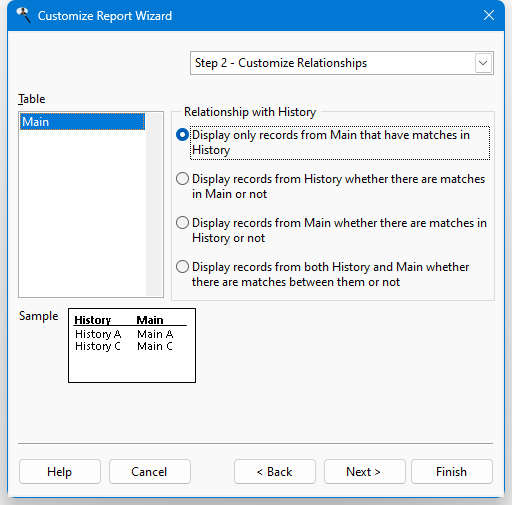Screen dimensions: 512x505
Task: Close the Customize Report Wizard dialog
Action: [x=489, y=15]
